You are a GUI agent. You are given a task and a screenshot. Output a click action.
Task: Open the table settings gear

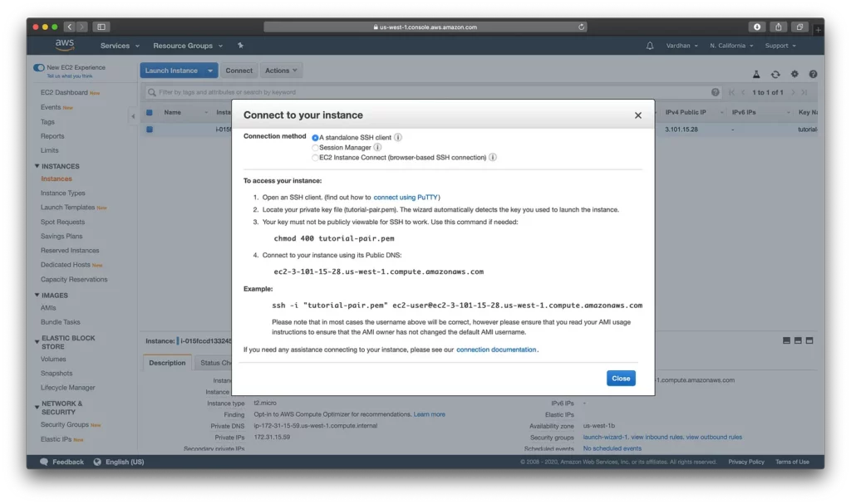pos(794,74)
